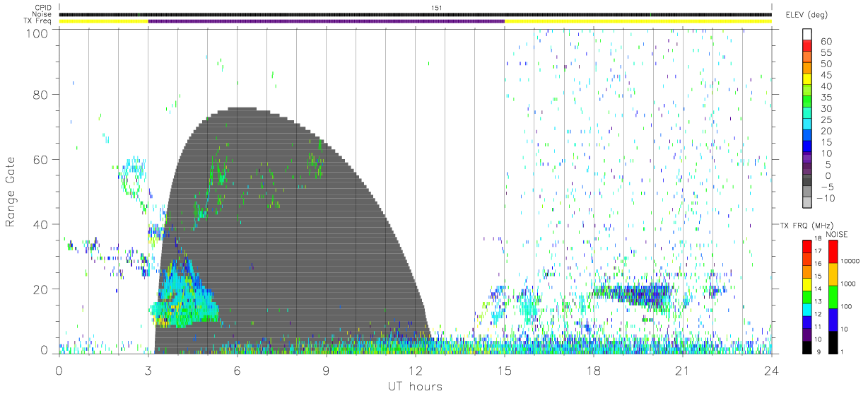Viewport: 868px width, 401px height.
Task: Click the white top segment of ELEV color bar
Action: [x=807, y=35]
